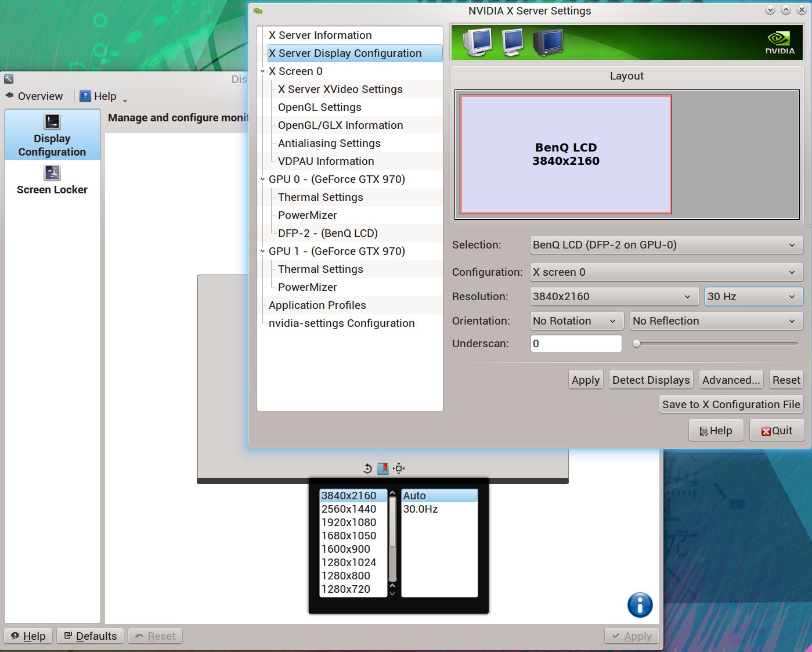This screenshot has height=652, width=812.
Task: Open VDPAU Information page
Action: 326,161
